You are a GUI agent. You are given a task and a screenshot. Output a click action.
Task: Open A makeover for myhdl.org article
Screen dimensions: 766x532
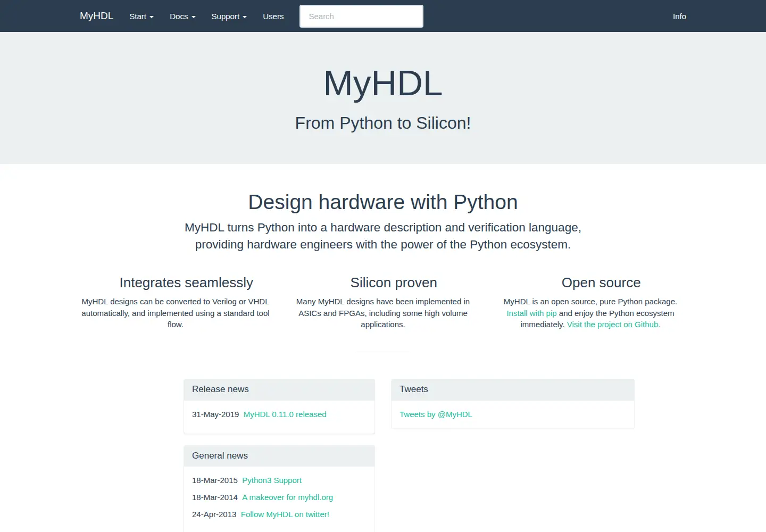point(288,497)
